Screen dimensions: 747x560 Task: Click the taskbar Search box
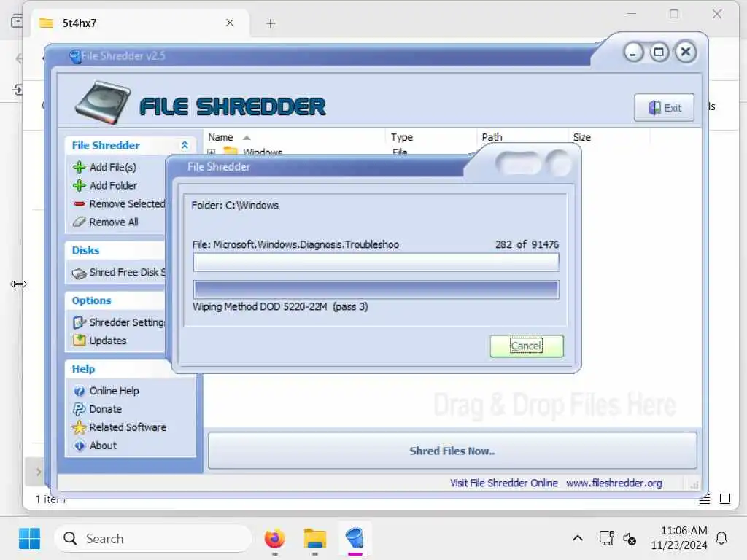[x=153, y=539]
